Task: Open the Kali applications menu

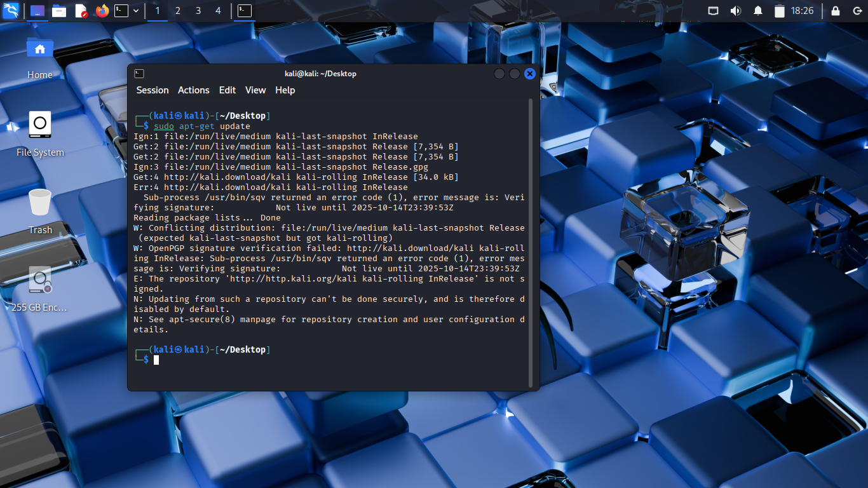Action: [x=11, y=11]
